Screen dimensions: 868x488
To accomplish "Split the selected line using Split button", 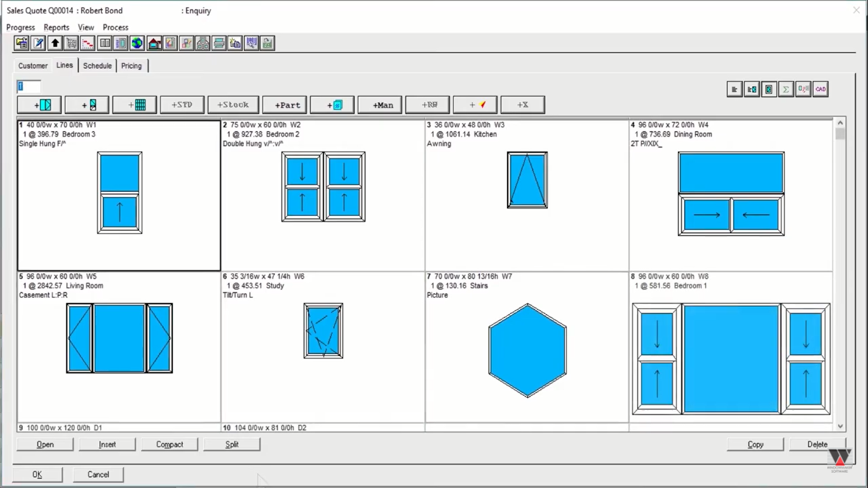I will pos(232,444).
